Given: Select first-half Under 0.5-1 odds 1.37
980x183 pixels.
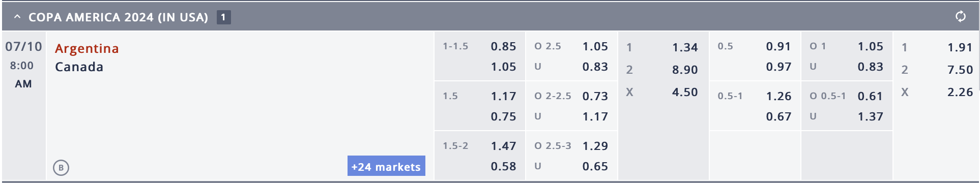Looking at the screenshot, I should tap(870, 116).
